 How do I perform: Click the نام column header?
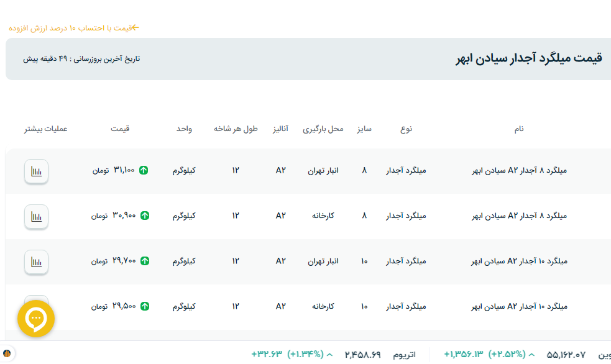(x=518, y=129)
